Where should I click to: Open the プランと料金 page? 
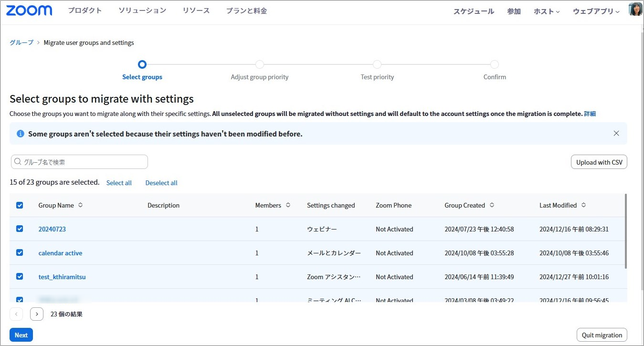[x=246, y=10]
